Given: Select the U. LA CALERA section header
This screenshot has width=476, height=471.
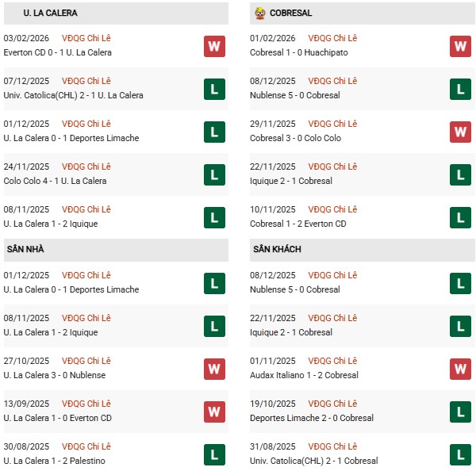Looking at the screenshot, I should [x=40, y=13].
